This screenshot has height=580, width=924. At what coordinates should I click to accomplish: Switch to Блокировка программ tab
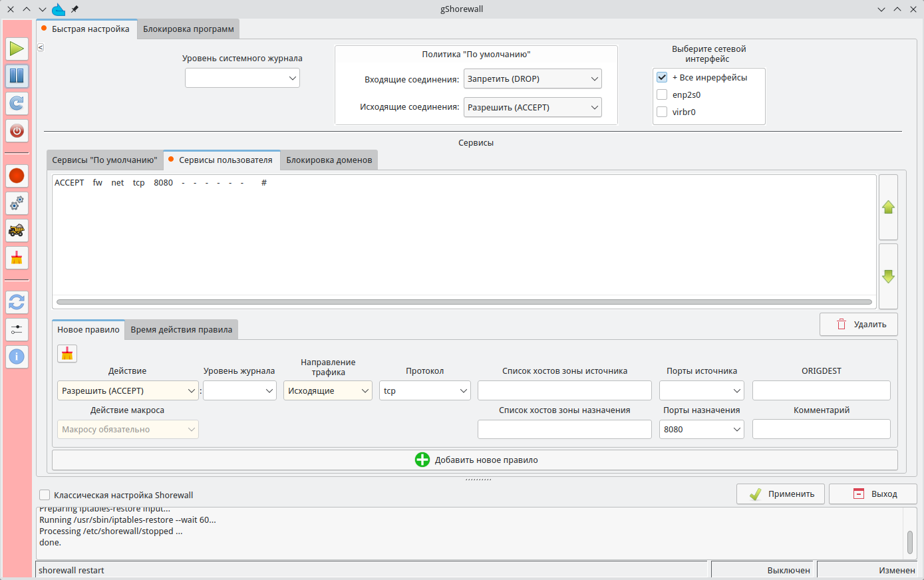tap(188, 29)
